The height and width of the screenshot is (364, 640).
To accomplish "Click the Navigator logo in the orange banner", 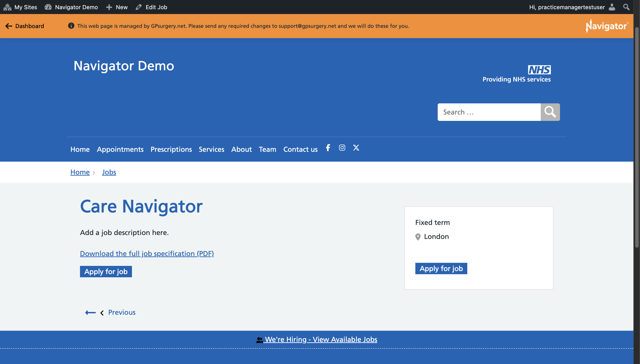I will point(607,26).
